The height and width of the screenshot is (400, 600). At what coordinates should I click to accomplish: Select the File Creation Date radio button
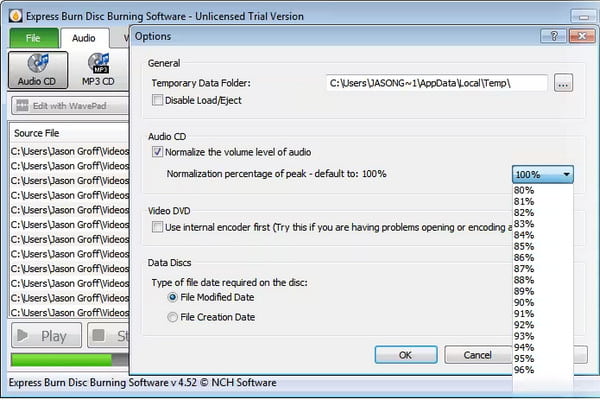tap(173, 317)
